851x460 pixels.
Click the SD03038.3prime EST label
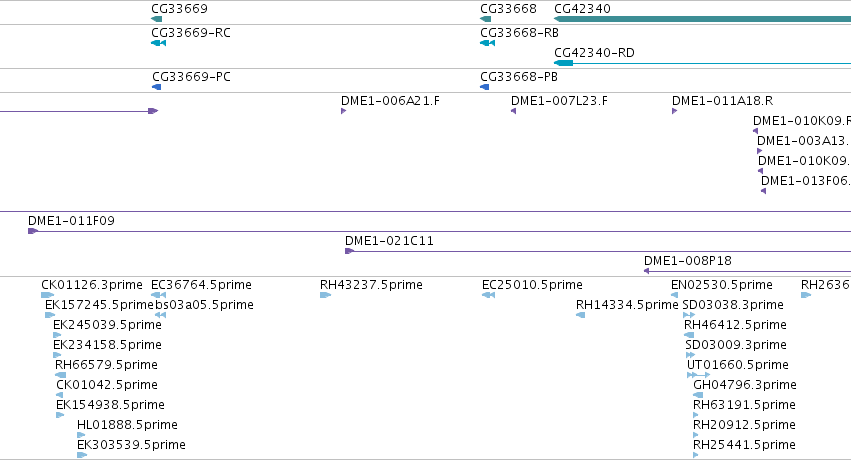point(733,305)
